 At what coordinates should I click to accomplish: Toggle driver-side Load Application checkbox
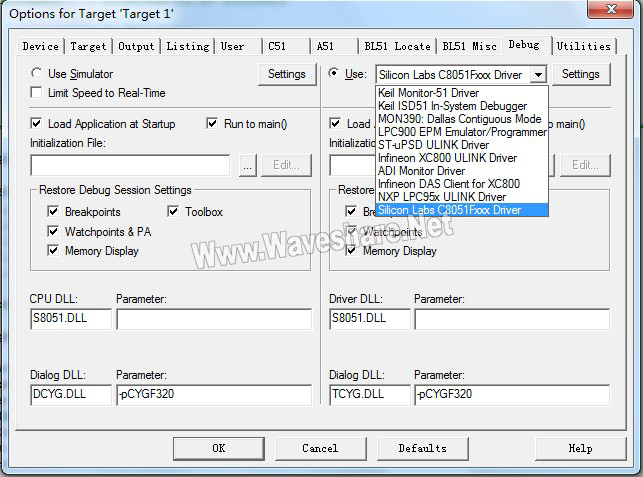pos(335,123)
